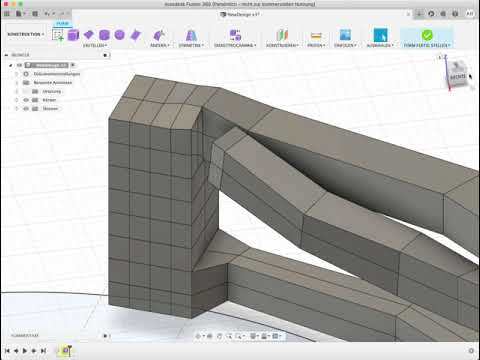Expand the KOMMENTARE panel

click(x=106, y=335)
